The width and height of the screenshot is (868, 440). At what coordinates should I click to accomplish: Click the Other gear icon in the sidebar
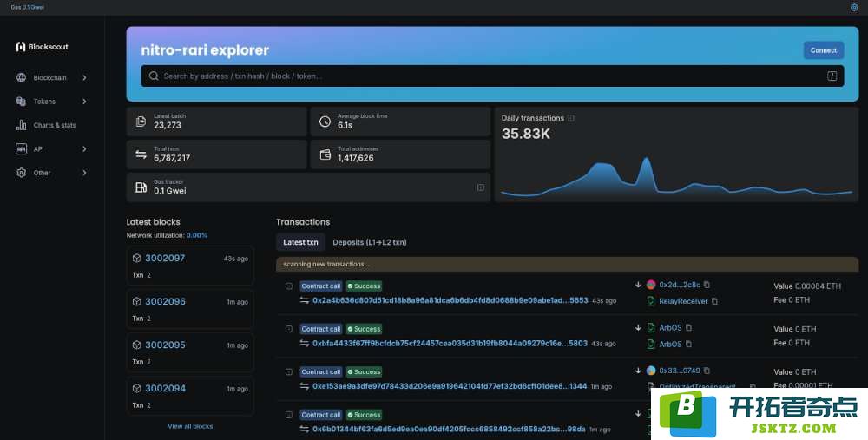click(21, 173)
